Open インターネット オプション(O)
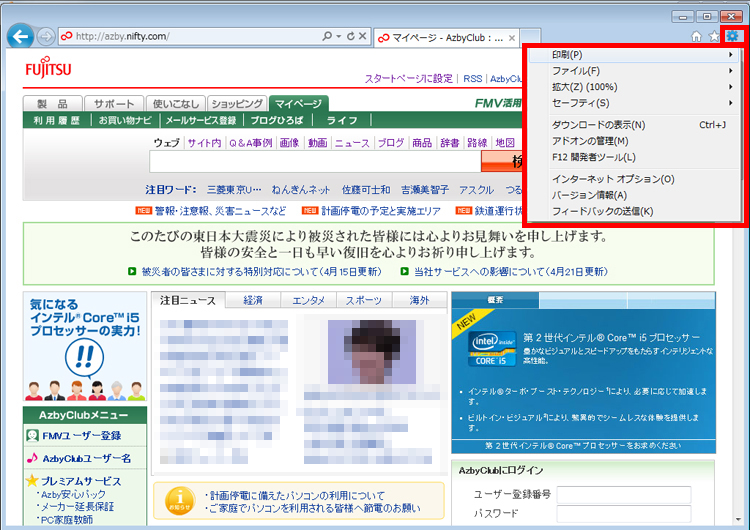This screenshot has height=530, width=750. (635, 179)
